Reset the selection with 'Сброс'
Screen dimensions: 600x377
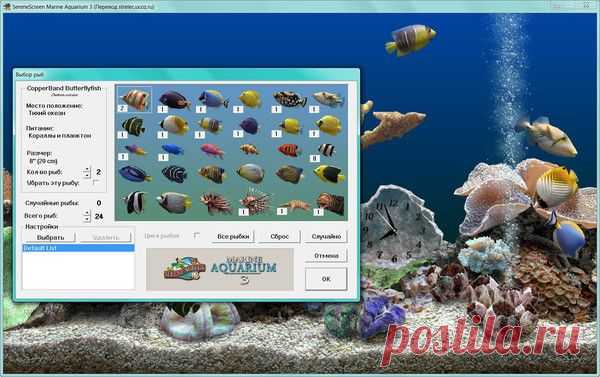(x=279, y=237)
